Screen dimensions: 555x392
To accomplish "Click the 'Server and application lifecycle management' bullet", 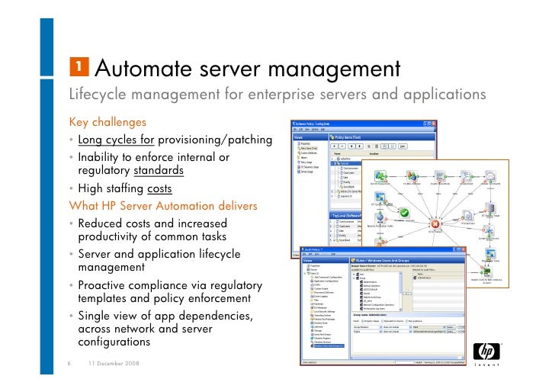I will 159,260.
